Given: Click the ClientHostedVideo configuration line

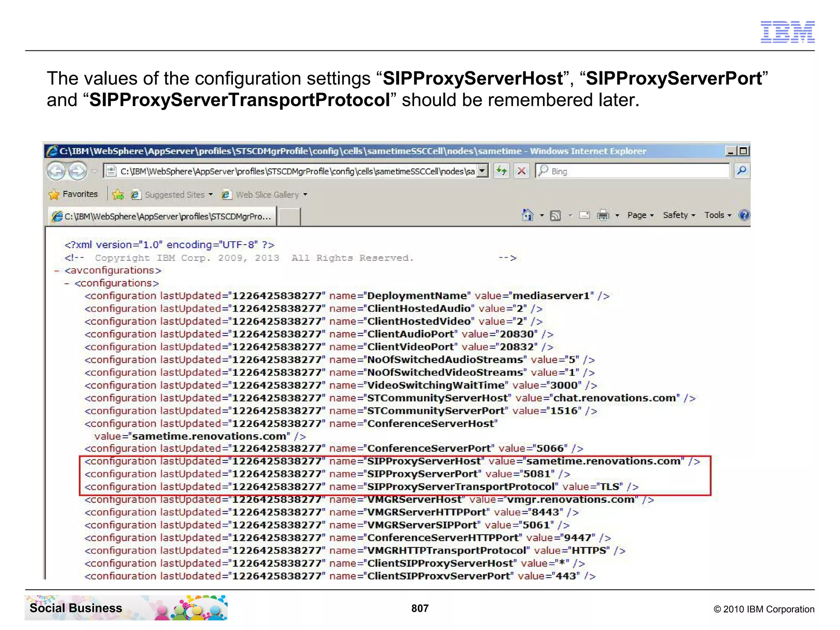Looking at the screenshot, I should coord(314,322).
